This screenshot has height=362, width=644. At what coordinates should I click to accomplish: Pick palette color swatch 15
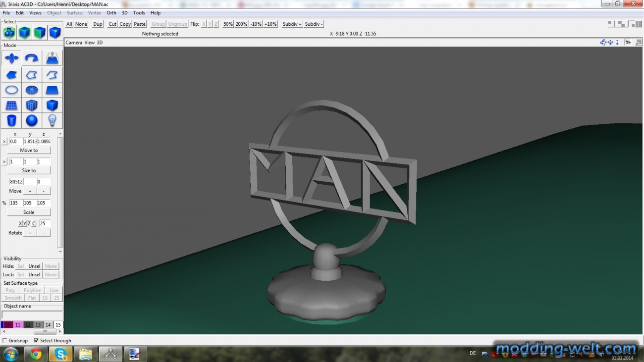(58, 325)
